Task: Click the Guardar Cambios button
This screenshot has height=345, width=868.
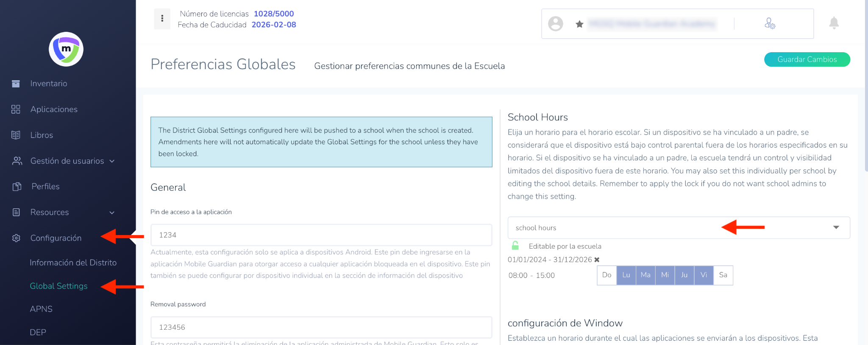Action: (807, 59)
